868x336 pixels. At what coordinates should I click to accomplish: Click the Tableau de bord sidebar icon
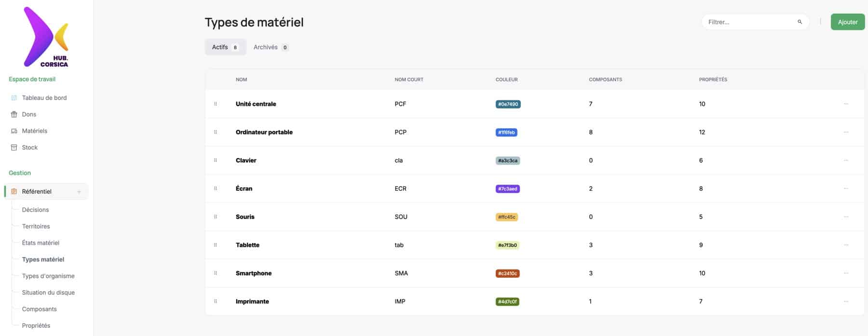[x=14, y=98]
